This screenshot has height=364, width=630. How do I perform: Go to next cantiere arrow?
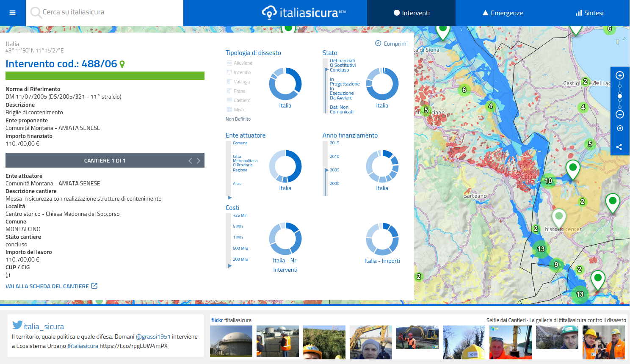coord(198,160)
